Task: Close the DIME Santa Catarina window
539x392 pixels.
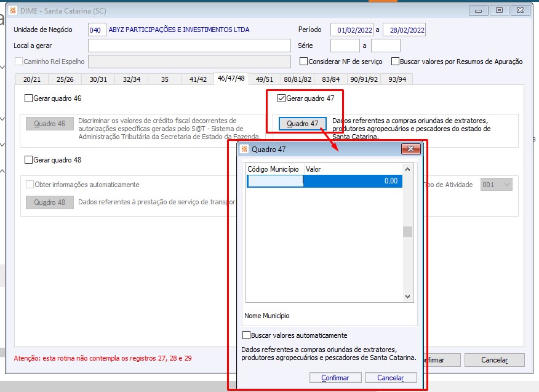Action: (x=520, y=10)
